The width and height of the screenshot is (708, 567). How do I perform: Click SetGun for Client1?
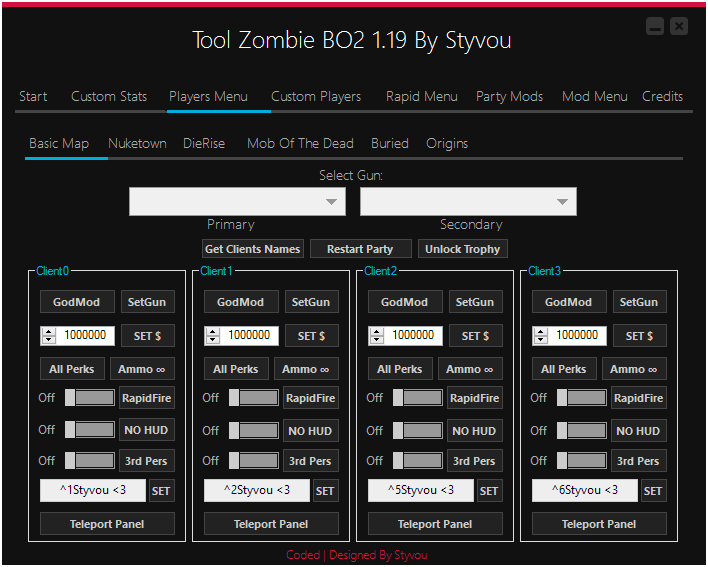pos(311,302)
